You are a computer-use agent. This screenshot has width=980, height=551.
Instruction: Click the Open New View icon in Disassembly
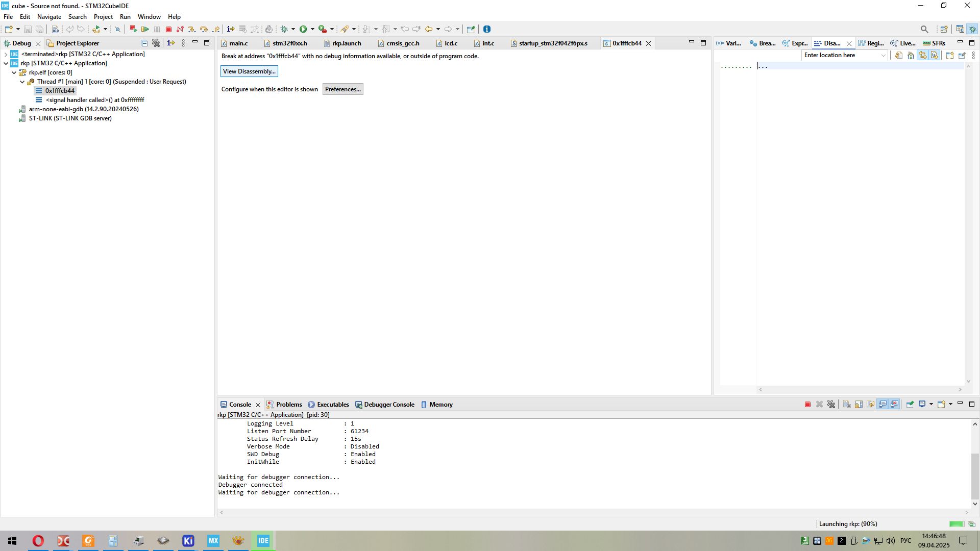(x=950, y=55)
